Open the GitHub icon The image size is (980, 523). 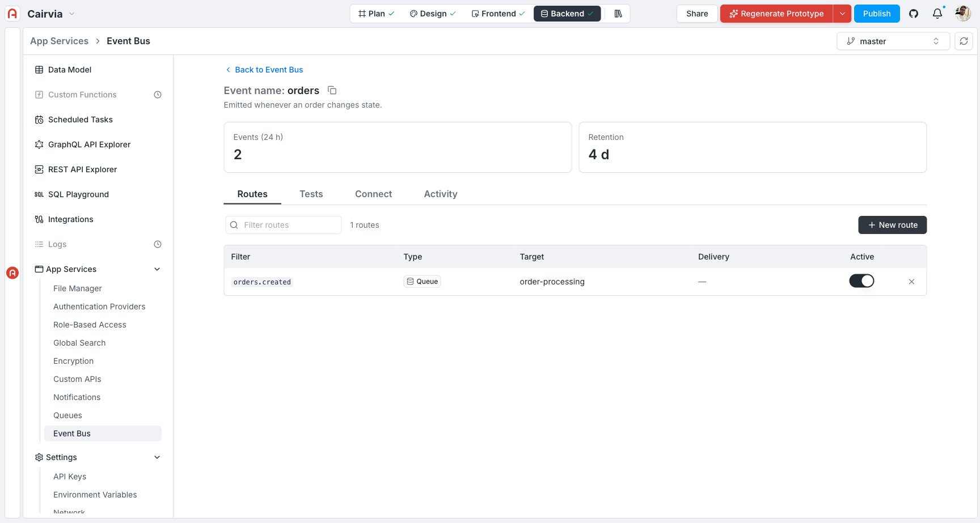pyautogui.click(x=914, y=14)
